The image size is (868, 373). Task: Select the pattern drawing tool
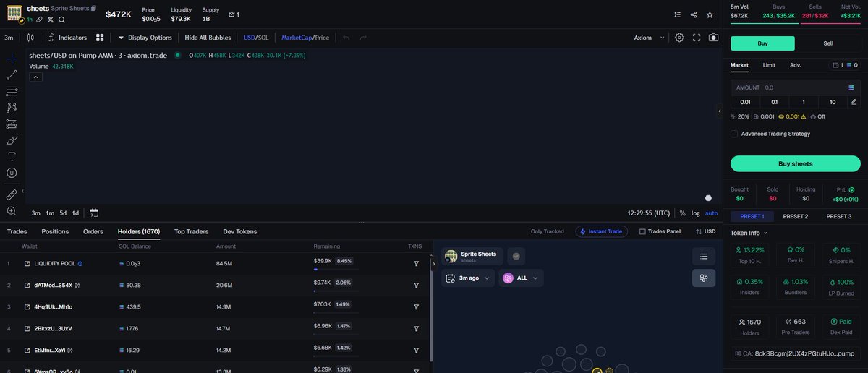[x=12, y=108]
